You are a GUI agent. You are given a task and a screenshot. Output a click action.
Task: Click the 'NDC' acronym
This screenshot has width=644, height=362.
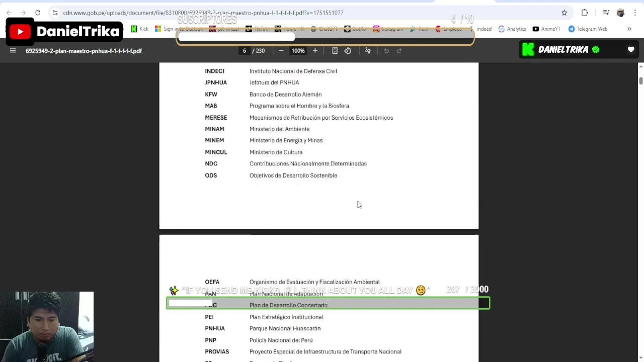pos(211,164)
